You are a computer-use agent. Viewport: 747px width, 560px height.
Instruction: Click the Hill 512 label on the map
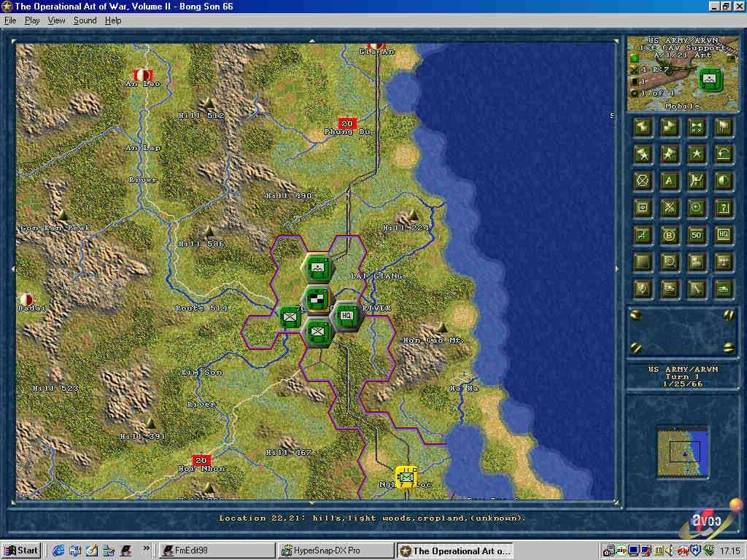201,115
